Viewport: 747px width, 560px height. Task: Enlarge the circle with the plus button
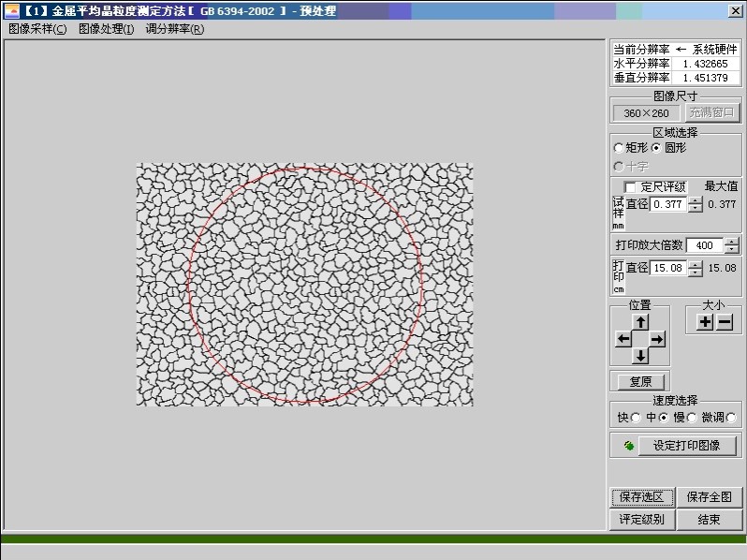tap(705, 323)
